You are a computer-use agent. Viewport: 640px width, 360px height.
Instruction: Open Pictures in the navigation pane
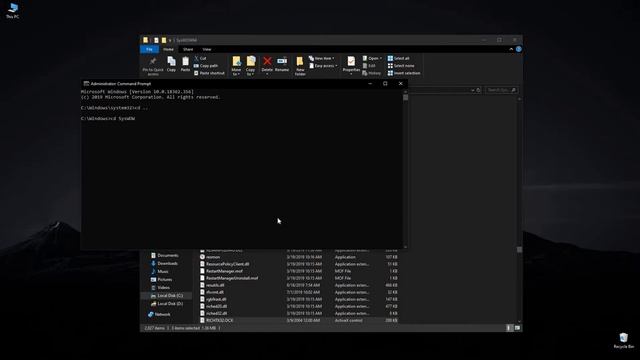(x=162, y=280)
